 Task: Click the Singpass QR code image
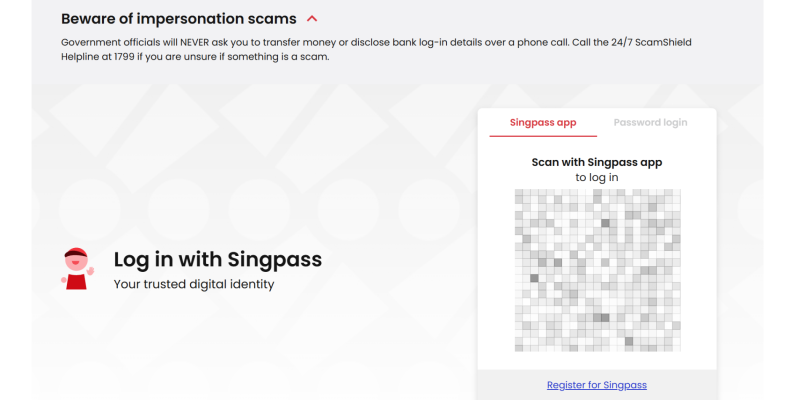597,270
